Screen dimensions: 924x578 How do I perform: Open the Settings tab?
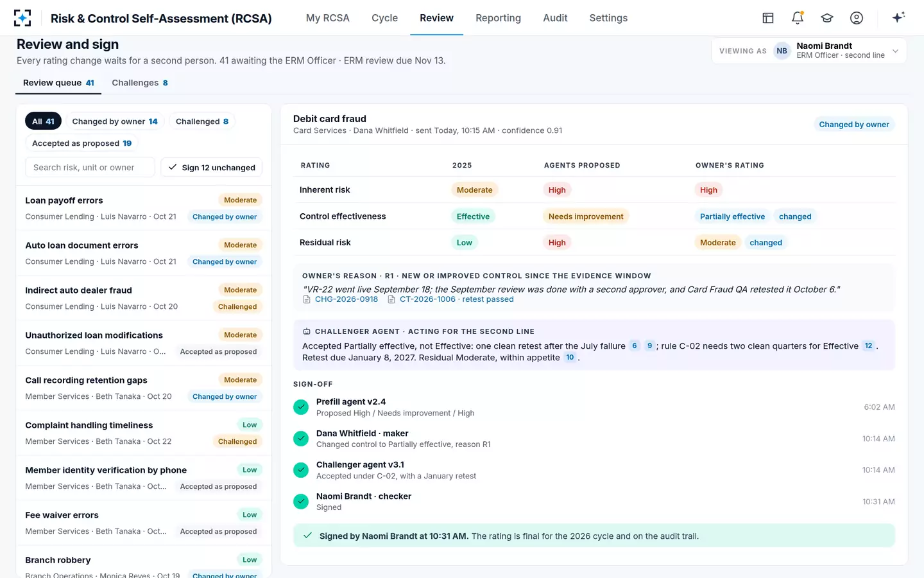tap(608, 18)
